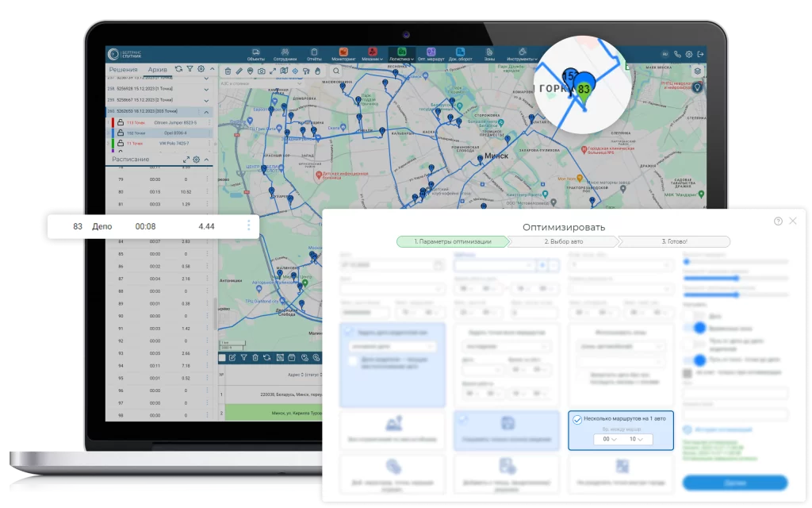The image size is (812, 508).
Task: Open the Док. оборот module
Action: 460,55
